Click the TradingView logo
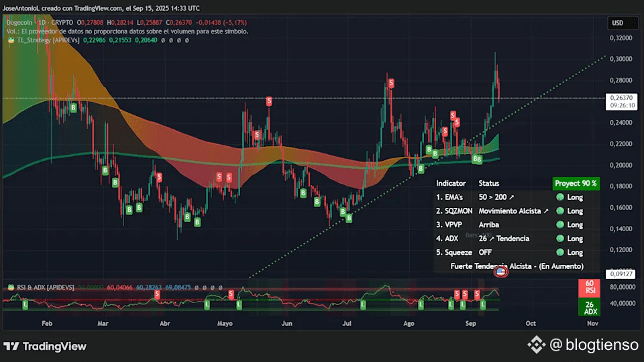The height and width of the screenshot is (362, 644). (45, 347)
